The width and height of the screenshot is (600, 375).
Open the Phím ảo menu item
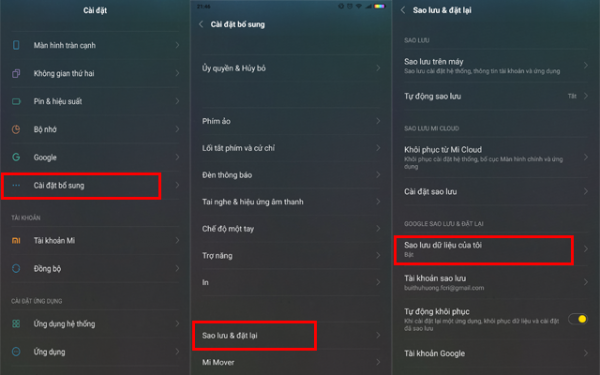point(291,121)
